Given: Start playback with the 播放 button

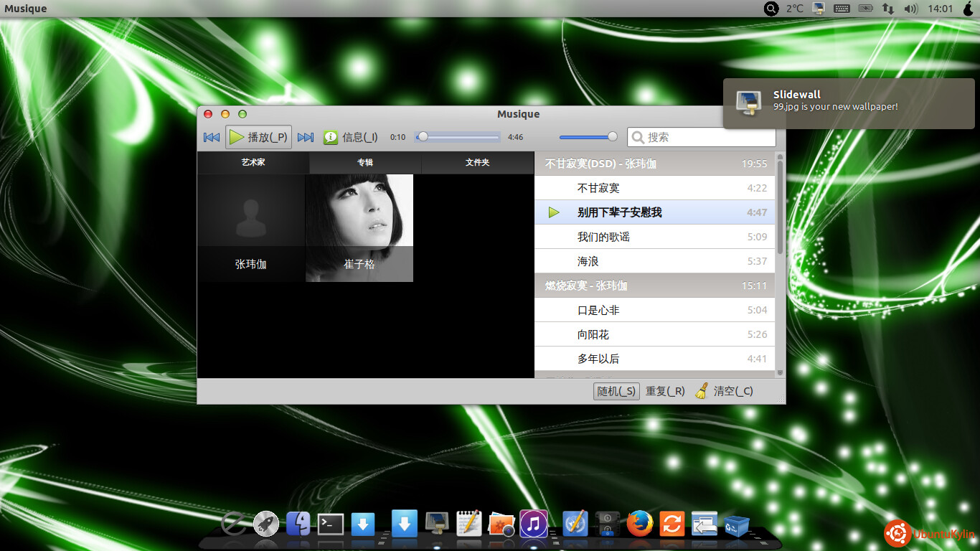Looking at the screenshot, I should click(259, 137).
